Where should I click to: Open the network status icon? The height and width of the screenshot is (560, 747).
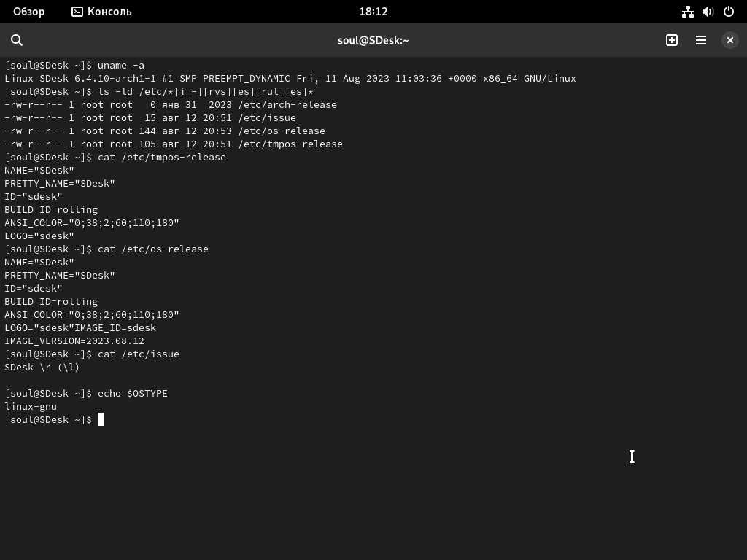pyautogui.click(x=687, y=12)
